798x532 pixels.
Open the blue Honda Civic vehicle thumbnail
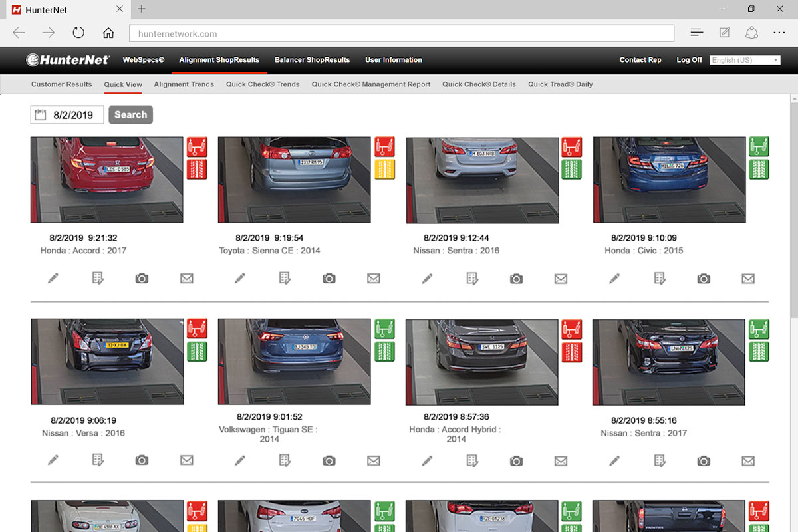(x=669, y=180)
